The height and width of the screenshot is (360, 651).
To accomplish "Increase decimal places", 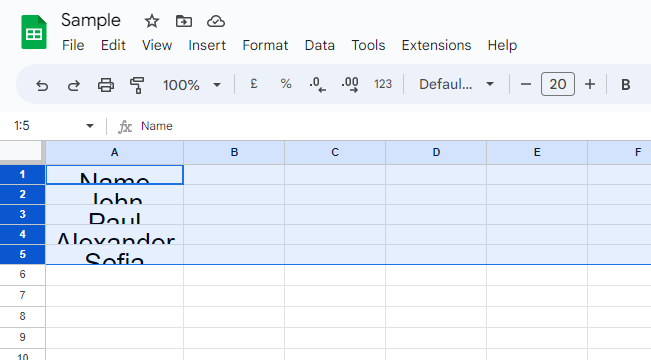I will [350, 85].
